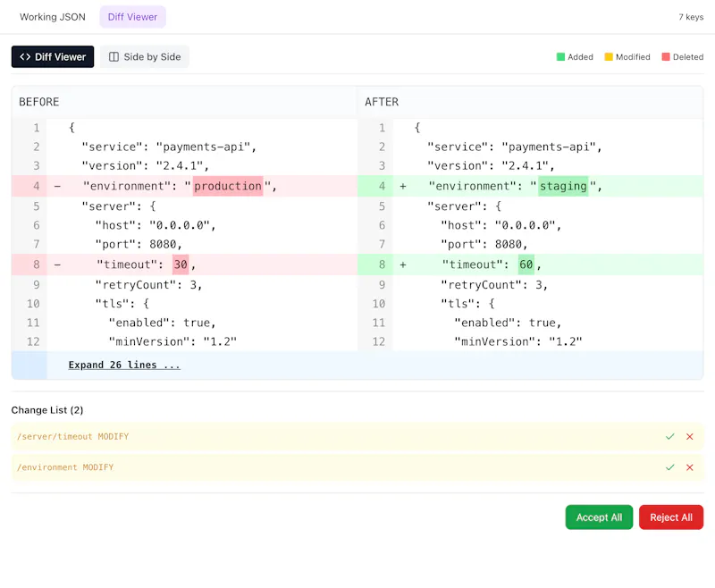Screen dimensions: 715x588
Task: Click the code brackets icon in Diff Viewer button
Action: point(25,56)
